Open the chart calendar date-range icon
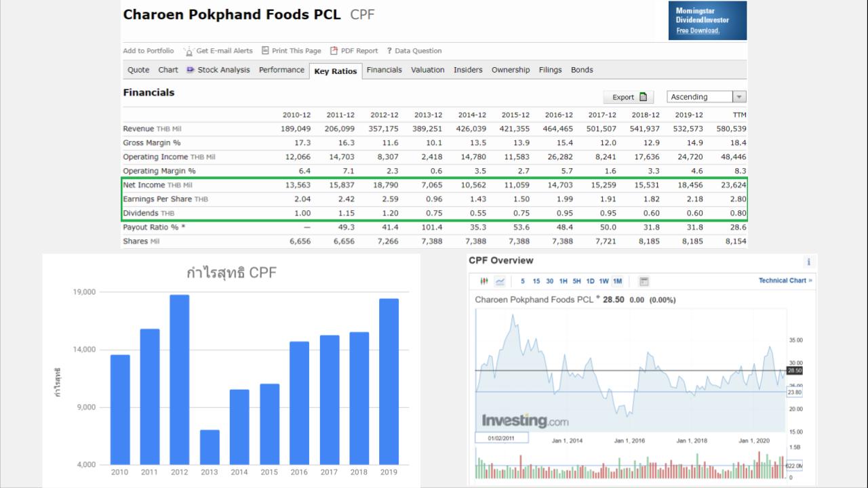Image resolution: width=868 pixels, height=488 pixels. pyautogui.click(x=644, y=281)
